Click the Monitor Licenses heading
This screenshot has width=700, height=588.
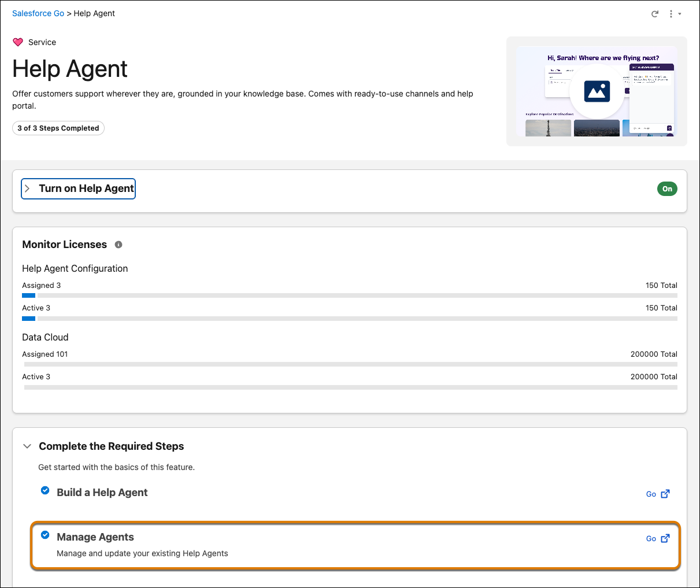click(64, 245)
